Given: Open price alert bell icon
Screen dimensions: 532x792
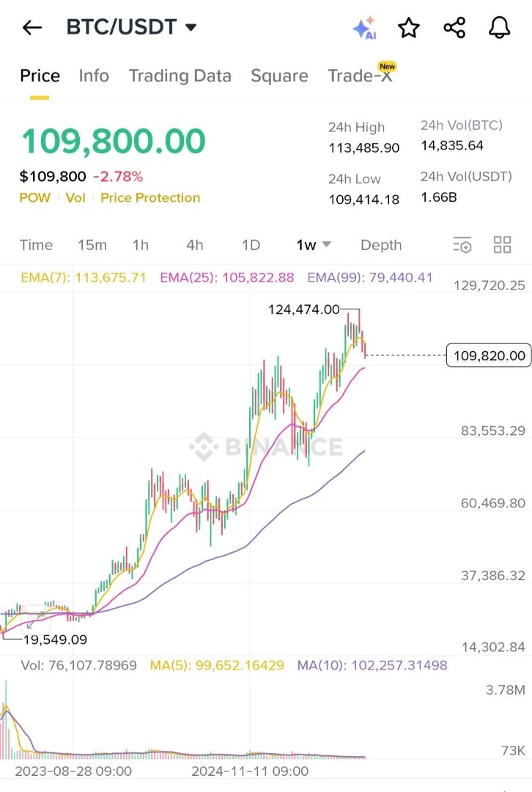Looking at the screenshot, I should click(x=500, y=27).
